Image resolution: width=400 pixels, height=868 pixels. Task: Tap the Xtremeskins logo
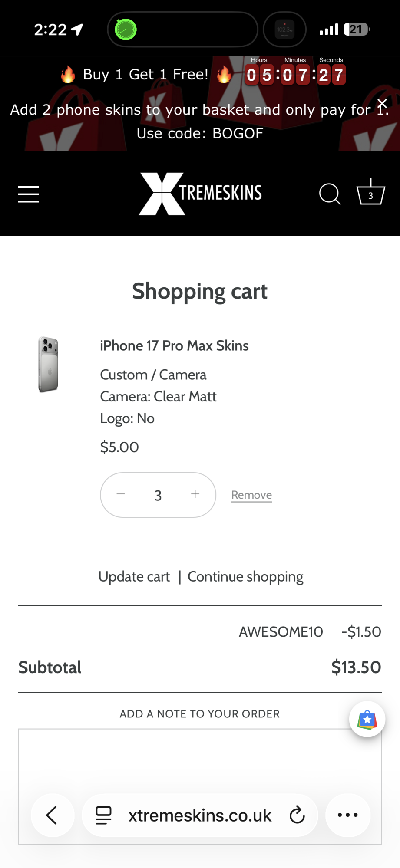[200, 194]
